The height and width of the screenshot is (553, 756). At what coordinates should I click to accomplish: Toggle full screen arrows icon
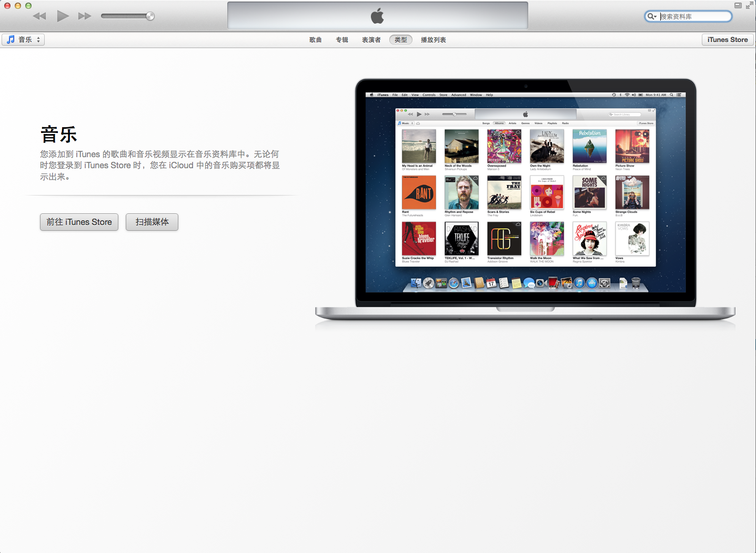point(749,5)
